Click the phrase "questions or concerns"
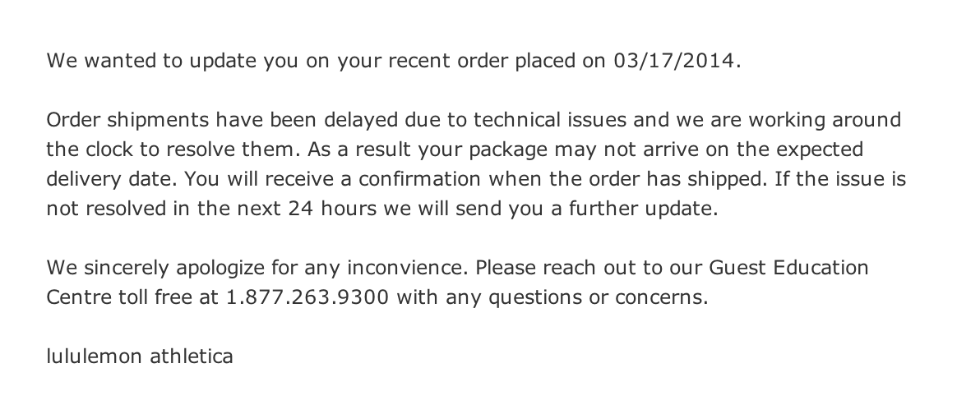The width and height of the screenshot is (980, 414). [x=598, y=297]
